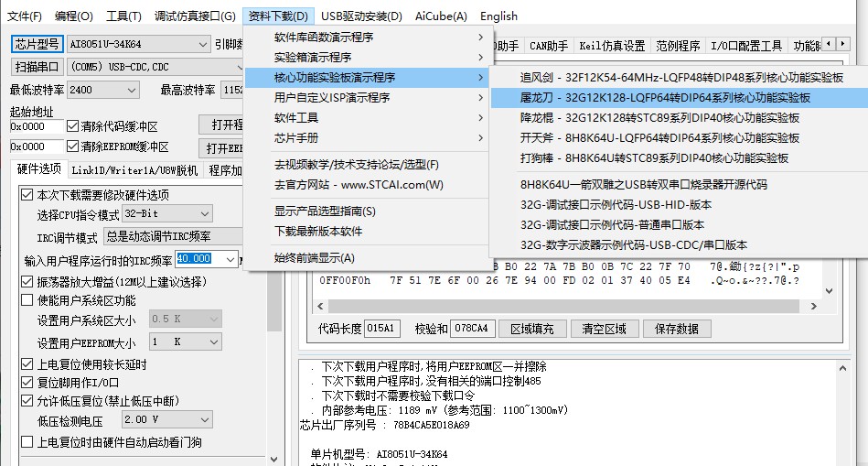Open the AiCube(A) menu
Viewport: 868px width, 466px height.
click(x=441, y=16)
